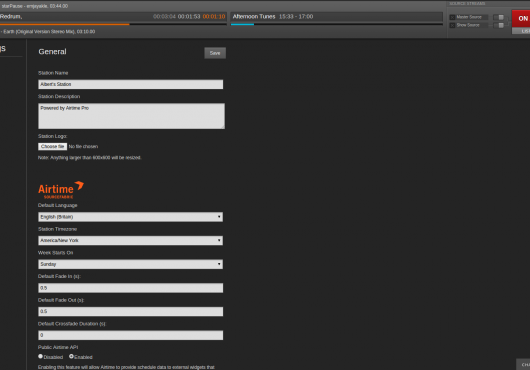Click the SOURCE STREAMS heading
Viewport: 530px width, 370px height.
pos(467,3)
